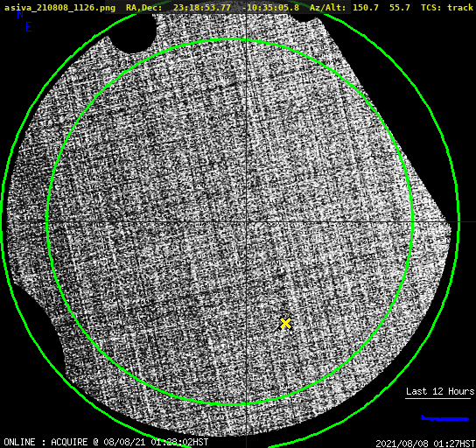Click the black circular mask at top-left

coord(132,33)
